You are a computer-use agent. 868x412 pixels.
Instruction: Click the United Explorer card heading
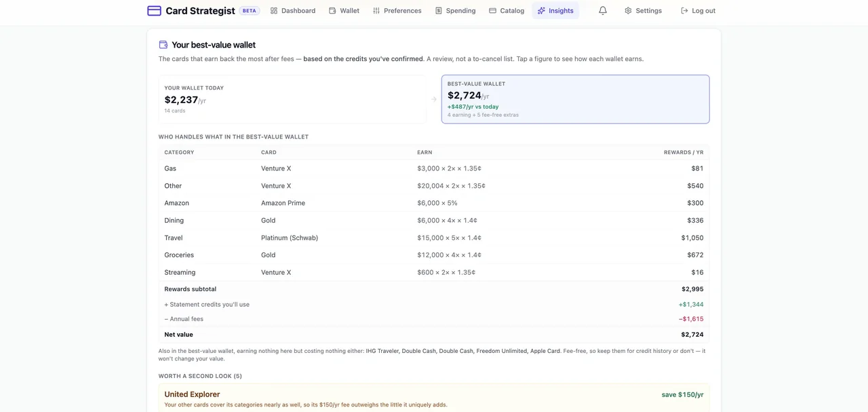click(x=192, y=394)
